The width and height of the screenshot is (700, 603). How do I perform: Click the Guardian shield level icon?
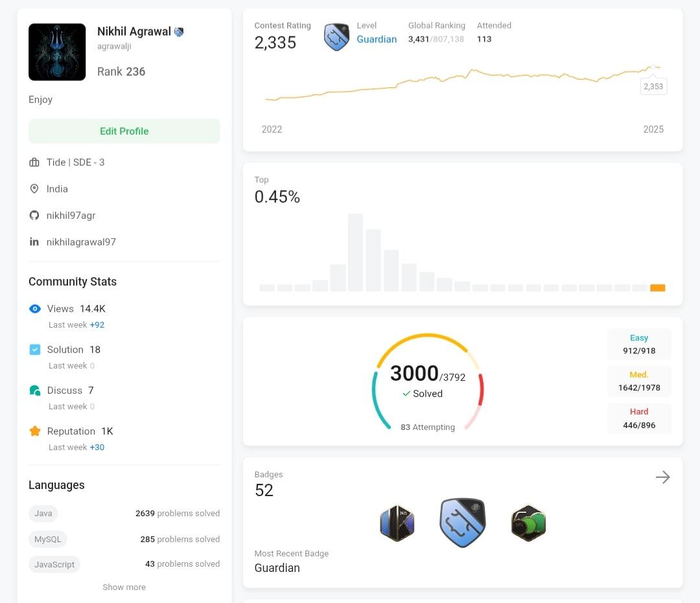[x=336, y=37]
